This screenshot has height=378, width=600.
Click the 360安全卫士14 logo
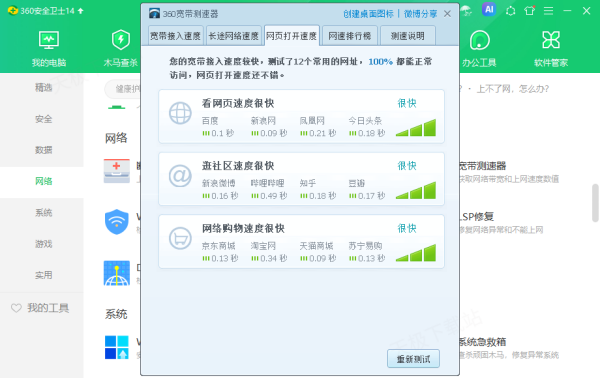coord(13,11)
